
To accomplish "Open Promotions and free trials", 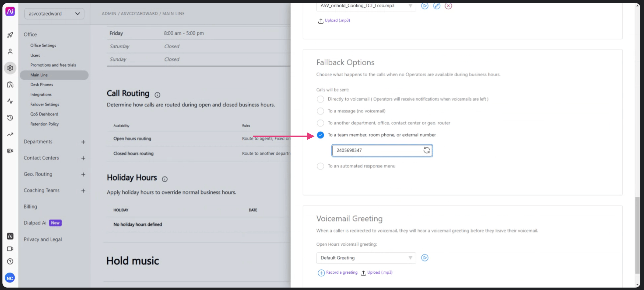I will 53,65.
